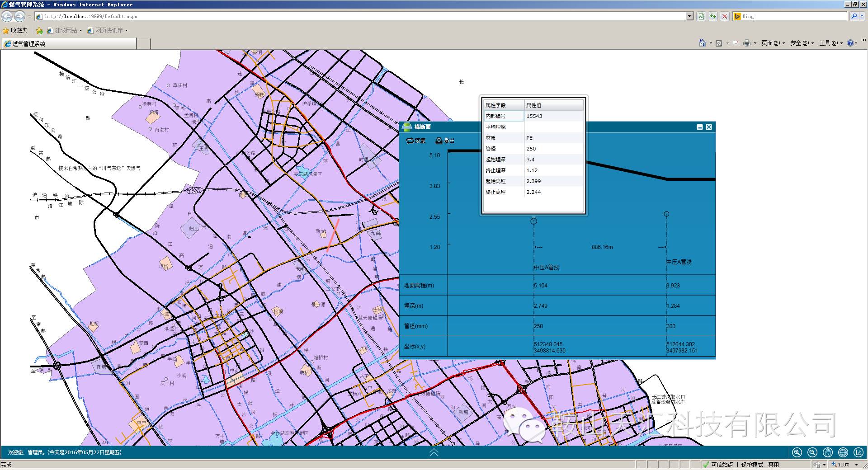Click the 完成 status bar text
Screen dimensions: 868x470
[x=6, y=465]
